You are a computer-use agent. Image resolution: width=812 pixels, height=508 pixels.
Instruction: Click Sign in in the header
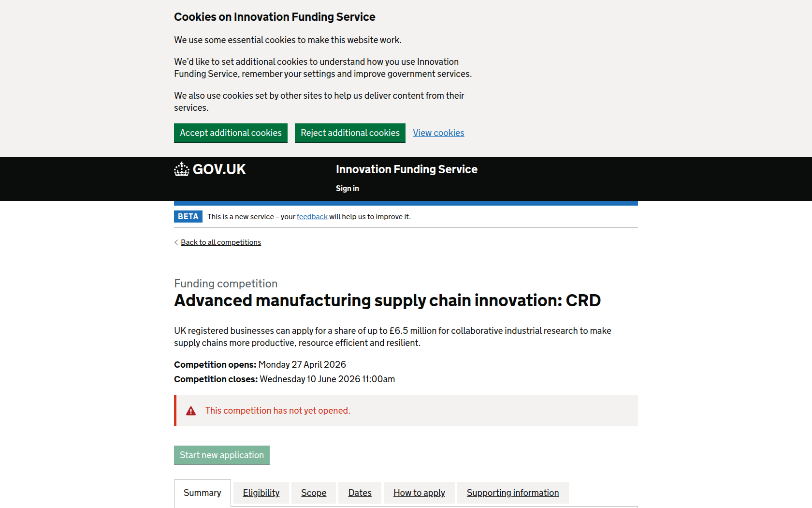pos(347,189)
